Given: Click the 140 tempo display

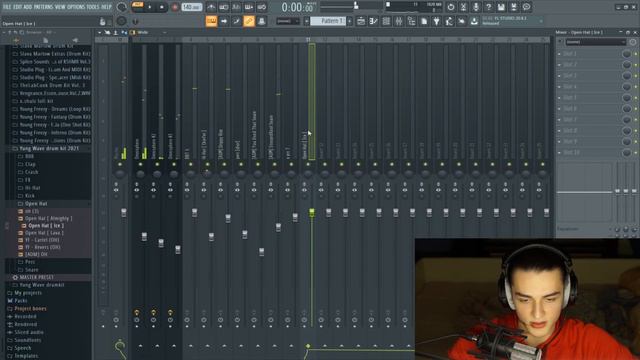Looking at the screenshot, I should coord(192,7).
